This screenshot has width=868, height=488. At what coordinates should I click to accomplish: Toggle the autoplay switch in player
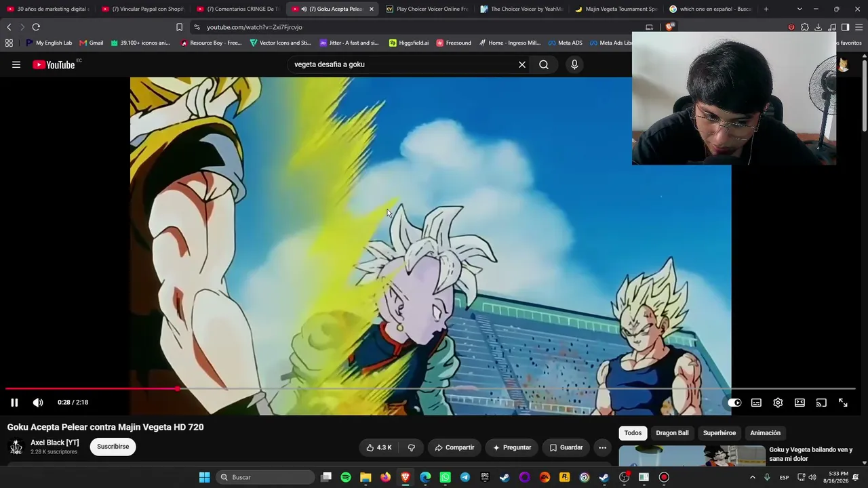[x=734, y=403]
